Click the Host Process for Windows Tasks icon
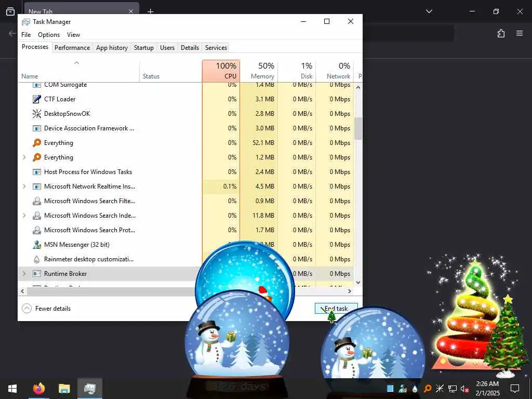 (37, 172)
